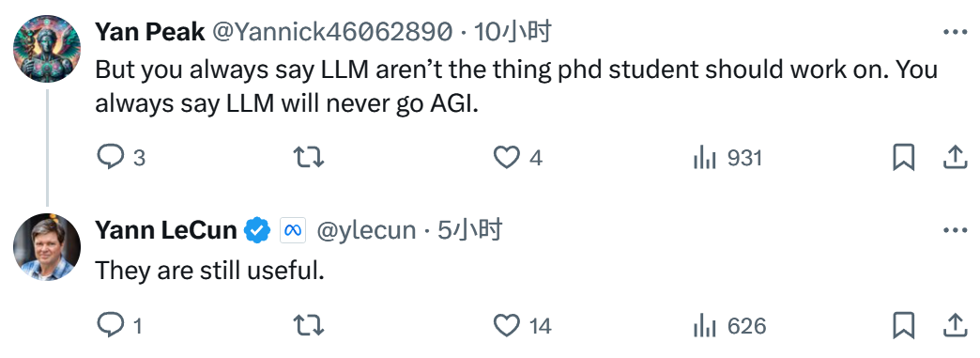Open the @ylecun handle link
The image size is (980, 358).
coord(366,231)
